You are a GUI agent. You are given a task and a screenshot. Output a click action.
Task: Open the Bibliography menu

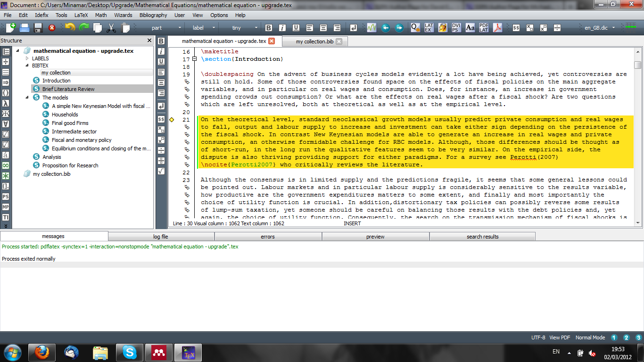(x=153, y=15)
